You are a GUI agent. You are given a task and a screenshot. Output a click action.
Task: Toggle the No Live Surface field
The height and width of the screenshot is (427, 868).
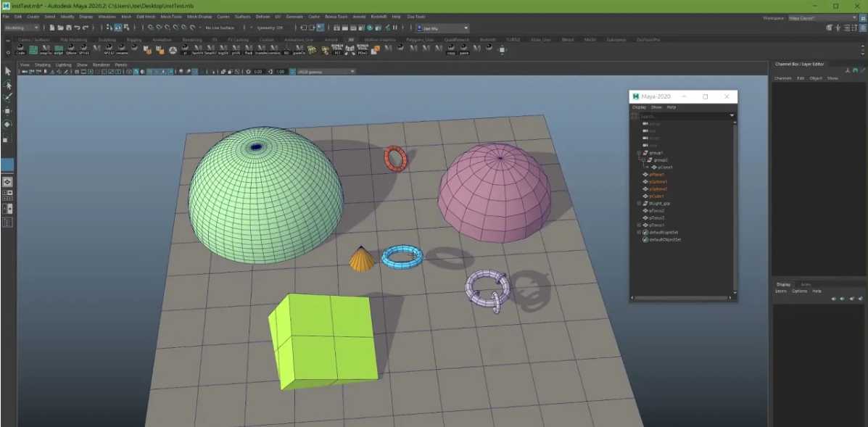(x=220, y=28)
